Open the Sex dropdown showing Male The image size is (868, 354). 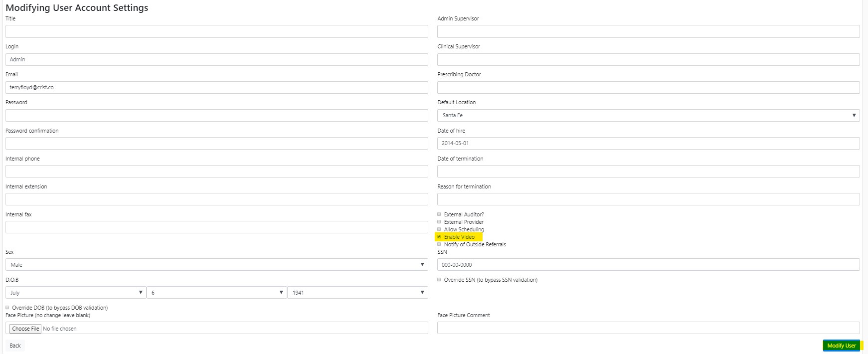tap(216, 265)
